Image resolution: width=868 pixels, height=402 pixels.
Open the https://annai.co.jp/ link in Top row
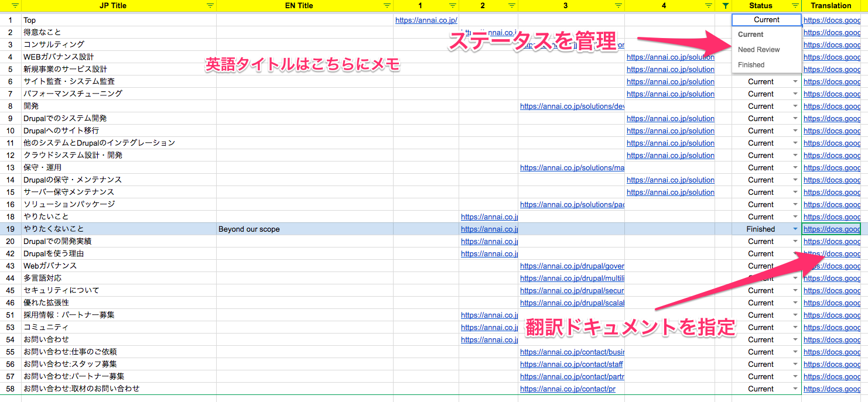[x=426, y=20]
